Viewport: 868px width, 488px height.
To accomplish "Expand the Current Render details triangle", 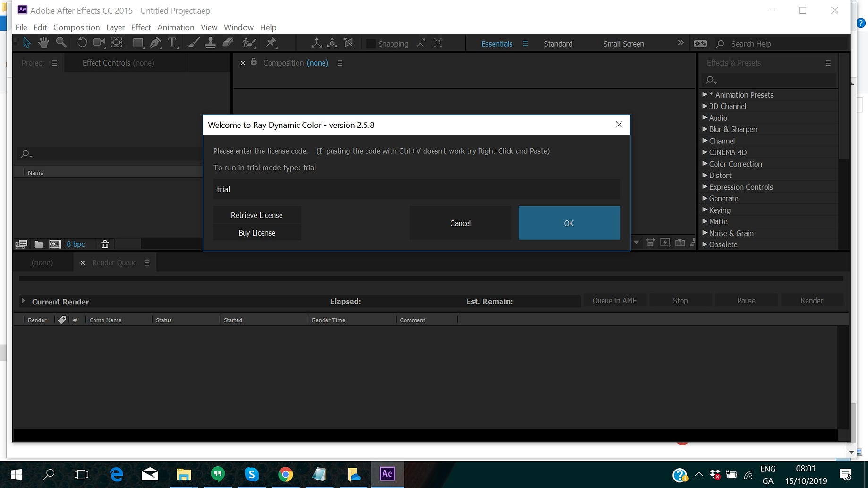I will (23, 301).
